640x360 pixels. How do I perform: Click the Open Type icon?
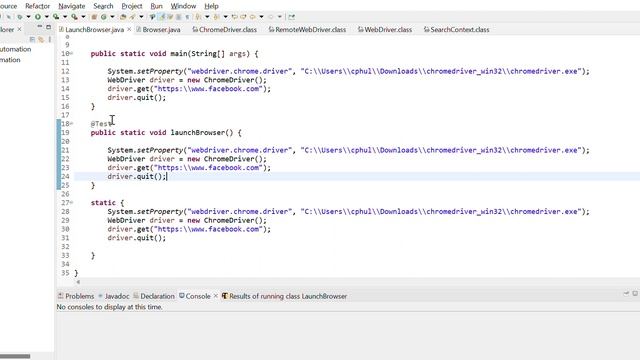(x=122, y=17)
